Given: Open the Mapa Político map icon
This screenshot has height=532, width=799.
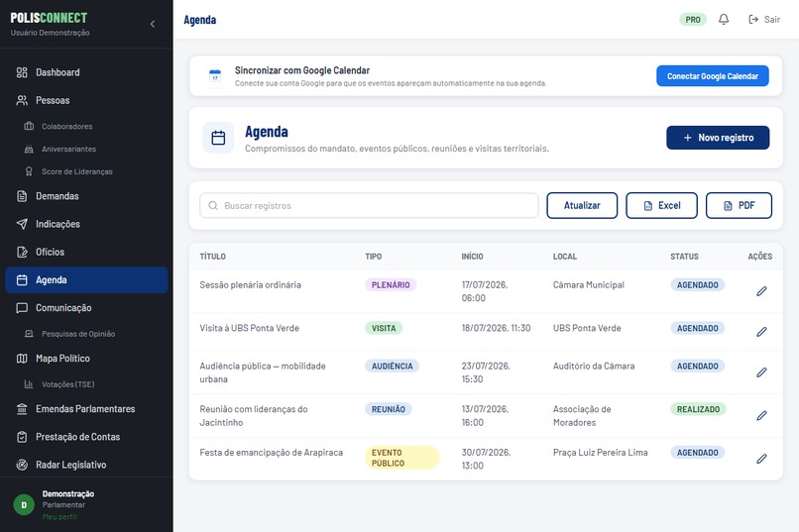Looking at the screenshot, I should 22,359.
